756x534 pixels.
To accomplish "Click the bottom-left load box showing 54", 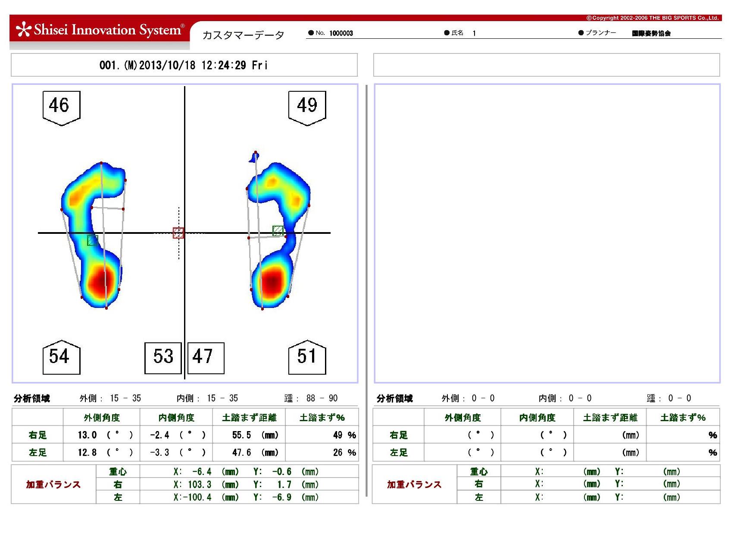I will [61, 357].
